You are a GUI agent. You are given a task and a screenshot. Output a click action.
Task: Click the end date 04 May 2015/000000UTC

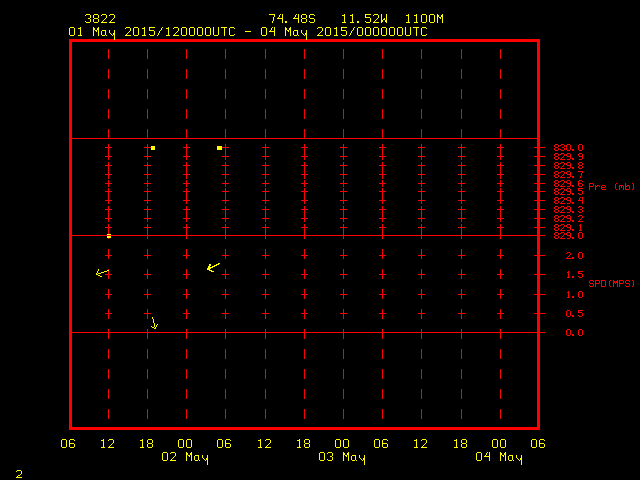[x=344, y=32]
